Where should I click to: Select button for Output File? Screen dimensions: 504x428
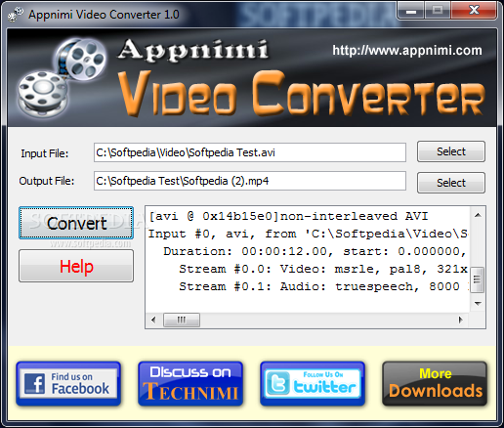tap(451, 183)
